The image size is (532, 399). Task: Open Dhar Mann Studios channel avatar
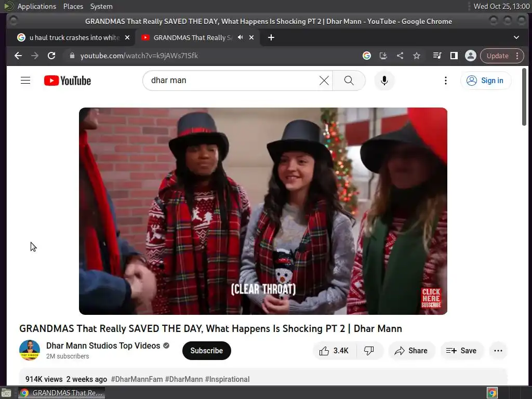[30, 350]
